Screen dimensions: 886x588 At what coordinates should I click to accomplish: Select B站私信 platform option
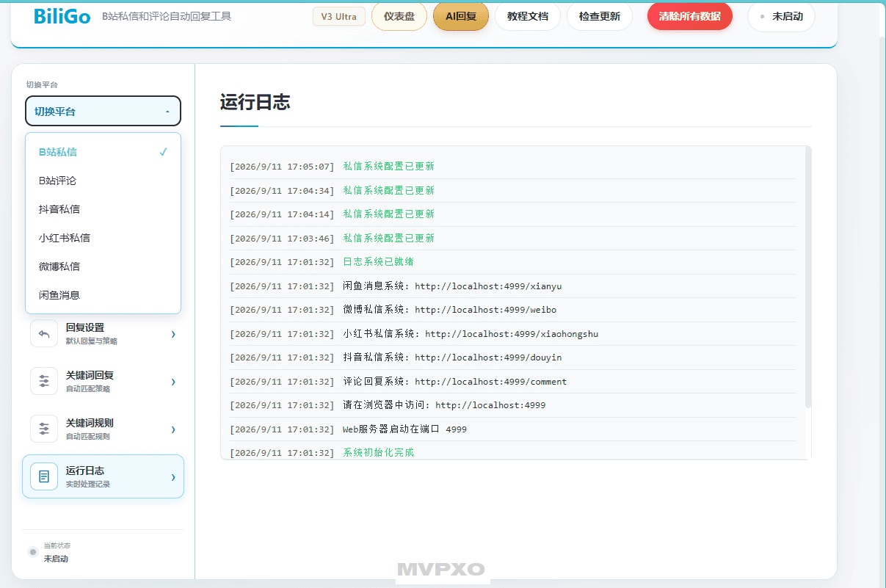[x=103, y=152]
